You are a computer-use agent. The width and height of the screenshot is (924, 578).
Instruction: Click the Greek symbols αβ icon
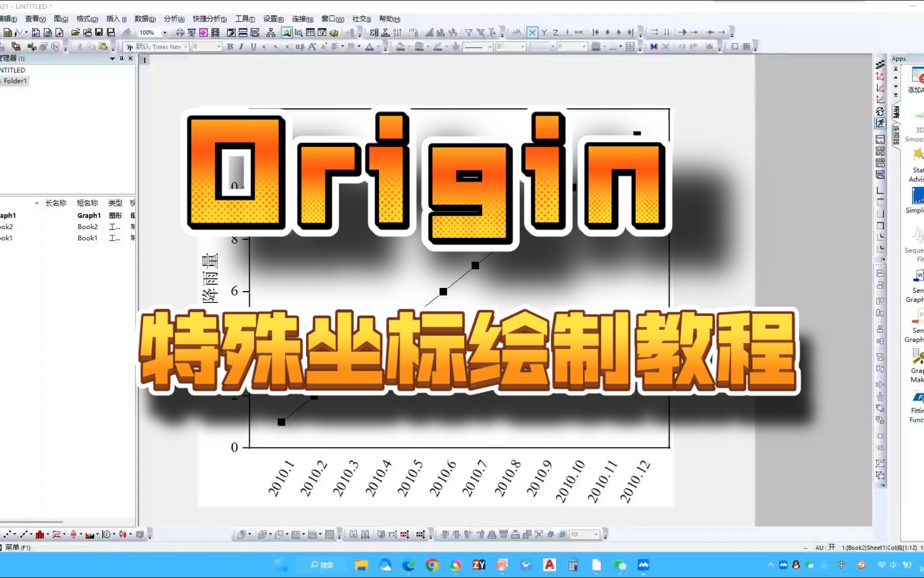300,47
